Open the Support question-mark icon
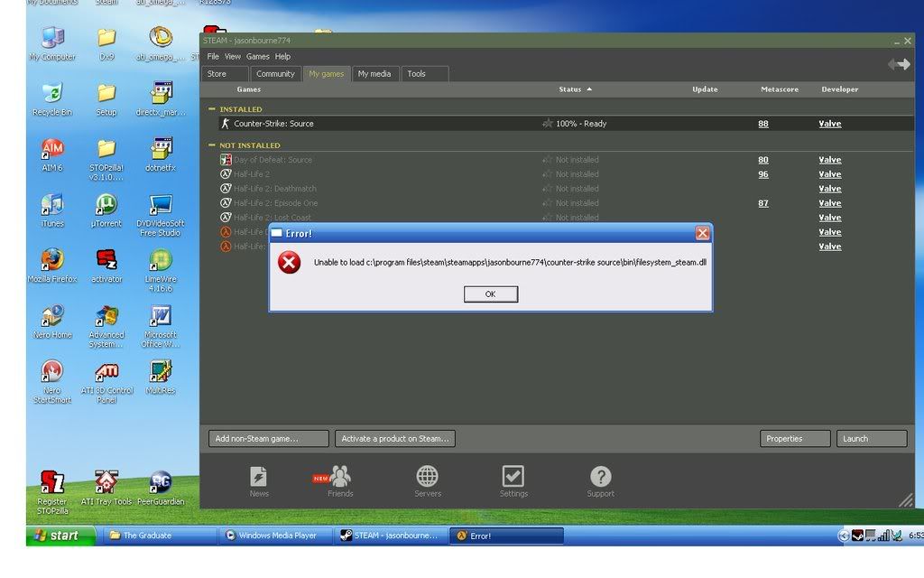Image resolution: width=924 pixels, height=578 pixels. [x=600, y=482]
